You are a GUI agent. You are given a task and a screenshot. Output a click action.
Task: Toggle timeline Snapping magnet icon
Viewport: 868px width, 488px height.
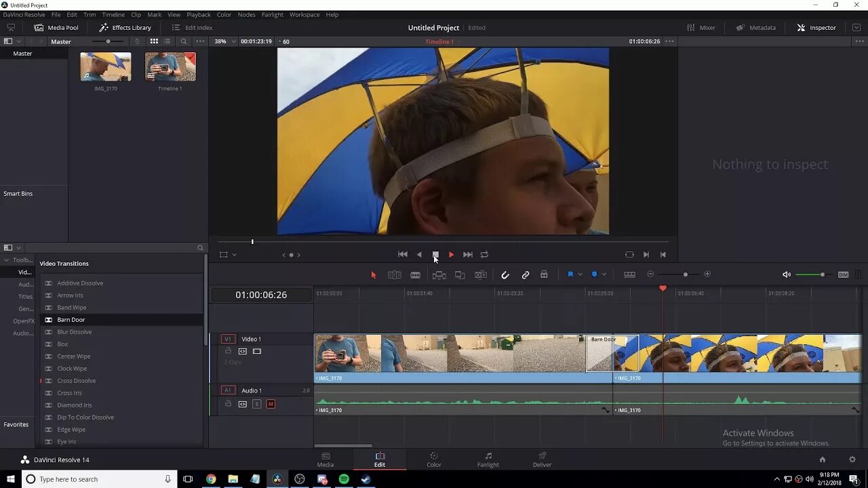(x=505, y=274)
